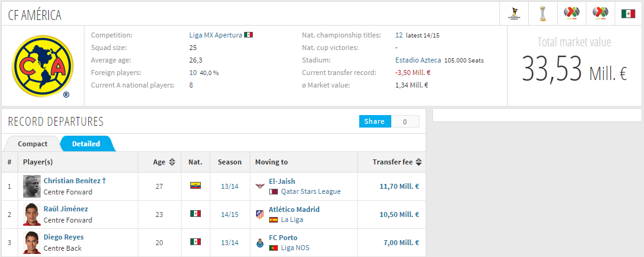Open the second Liga MX title icon
The width and height of the screenshot is (644, 257).
(x=600, y=14)
